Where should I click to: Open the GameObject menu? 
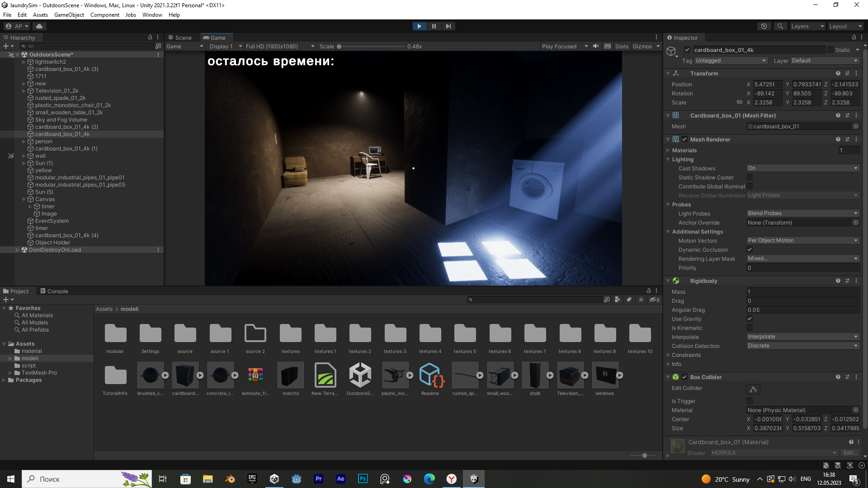coord(69,14)
